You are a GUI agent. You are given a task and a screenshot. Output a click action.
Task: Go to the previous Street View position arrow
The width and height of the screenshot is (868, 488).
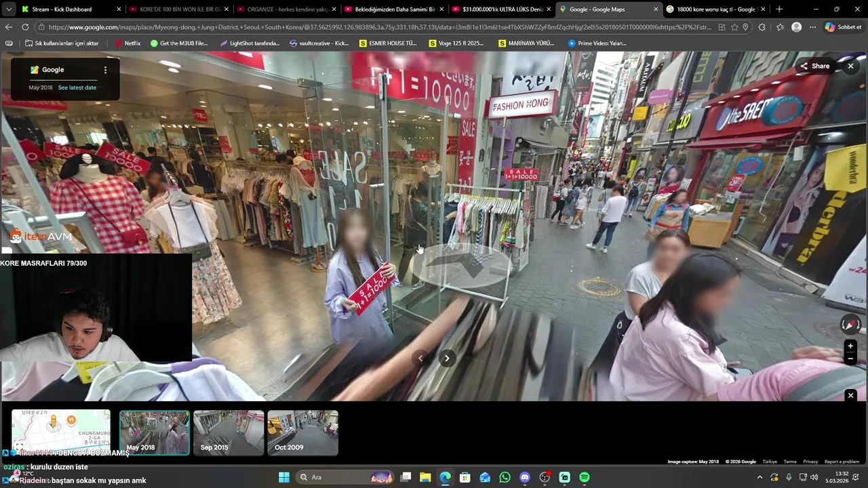pyautogui.click(x=420, y=359)
